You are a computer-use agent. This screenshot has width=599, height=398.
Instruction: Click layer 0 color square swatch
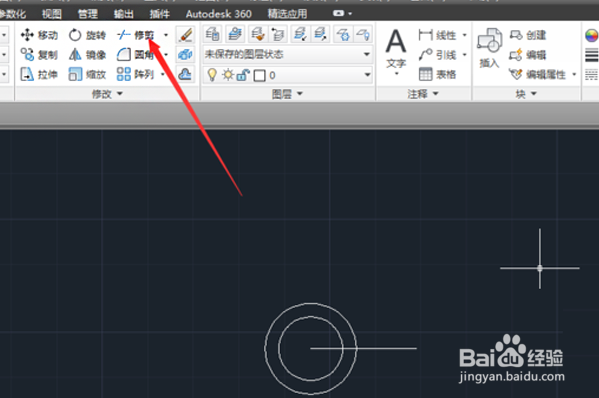pos(259,75)
